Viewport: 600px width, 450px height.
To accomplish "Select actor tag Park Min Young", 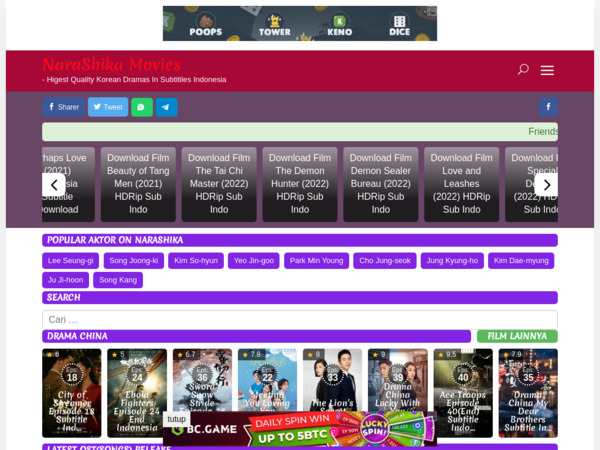I will pos(316,261).
